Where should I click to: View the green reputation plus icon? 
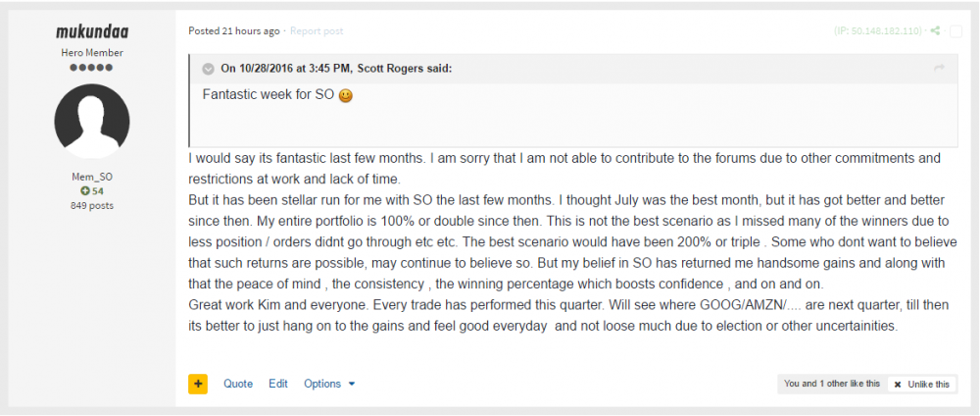(85, 190)
